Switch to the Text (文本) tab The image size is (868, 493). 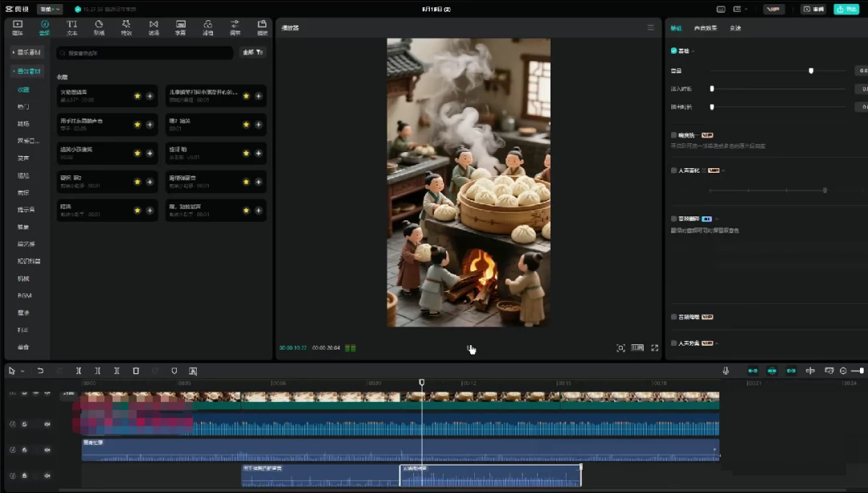coord(72,27)
